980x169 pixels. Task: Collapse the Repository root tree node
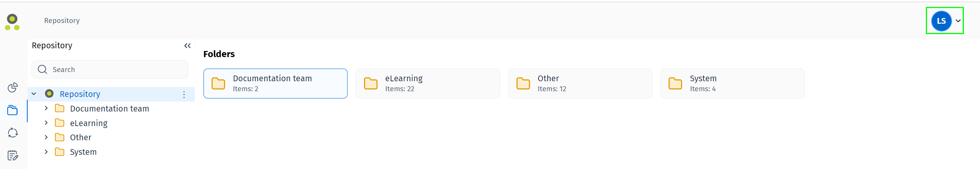click(34, 94)
